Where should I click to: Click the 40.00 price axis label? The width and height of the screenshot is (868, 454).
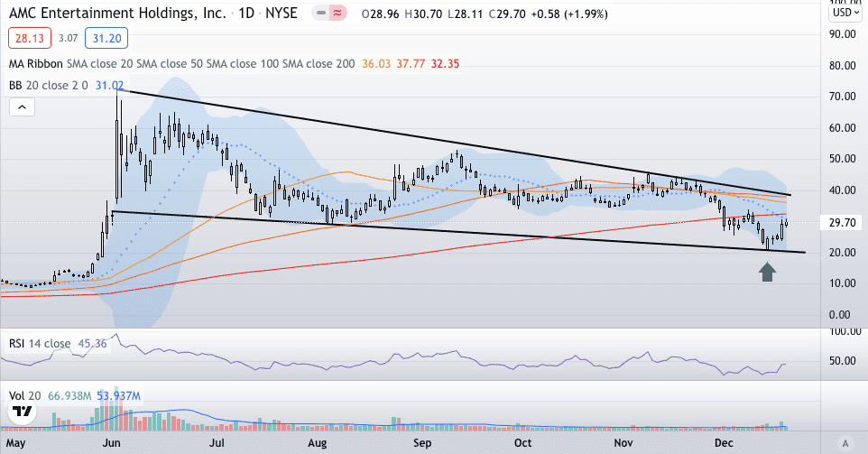pyautogui.click(x=842, y=190)
